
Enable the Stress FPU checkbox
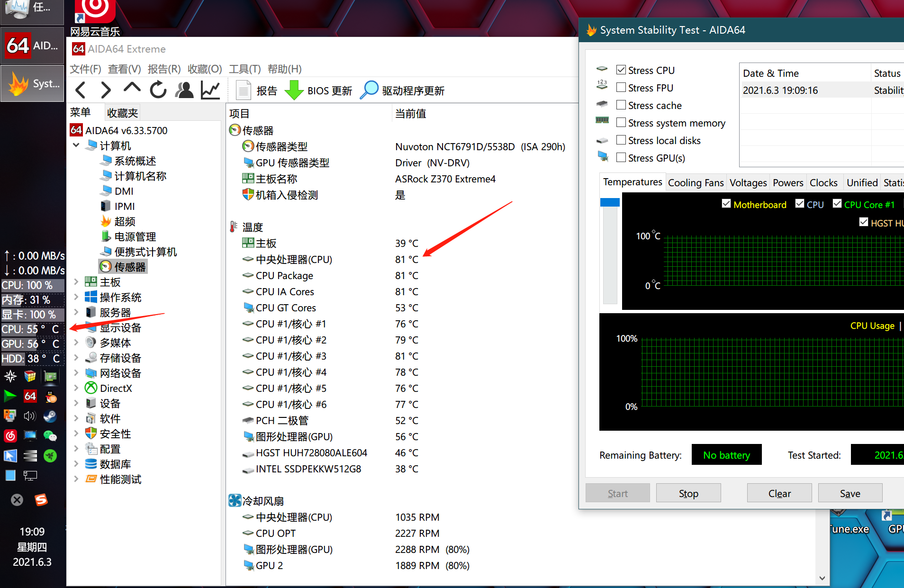coord(621,87)
